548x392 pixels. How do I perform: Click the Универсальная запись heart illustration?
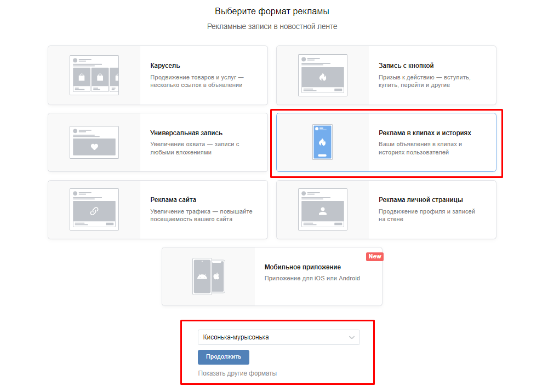[x=94, y=142]
